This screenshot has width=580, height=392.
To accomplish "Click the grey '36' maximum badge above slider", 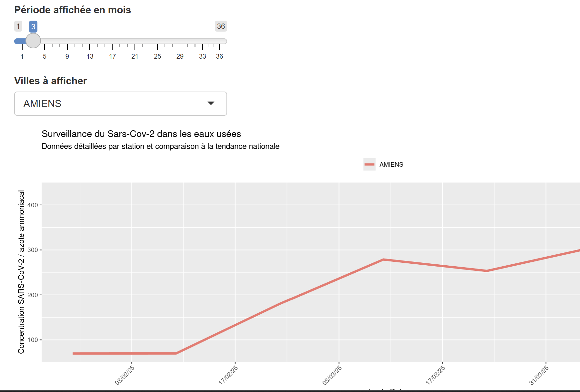I will [221, 26].
